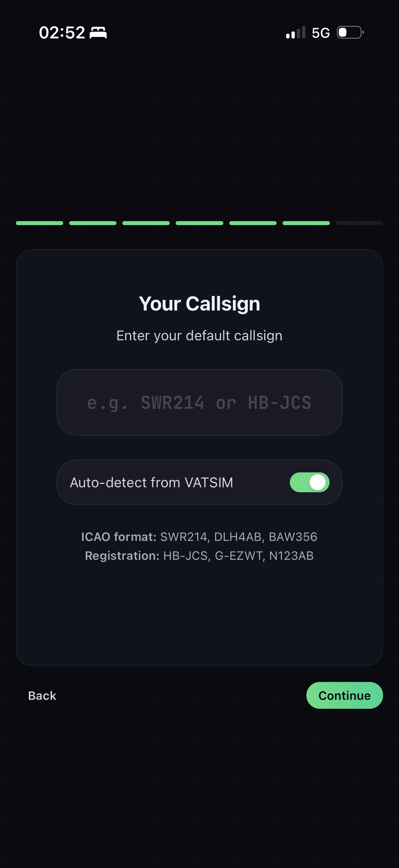Viewport: 399px width, 868px height.
Task: Tap the cellular signal strength indicator
Action: 295,32
